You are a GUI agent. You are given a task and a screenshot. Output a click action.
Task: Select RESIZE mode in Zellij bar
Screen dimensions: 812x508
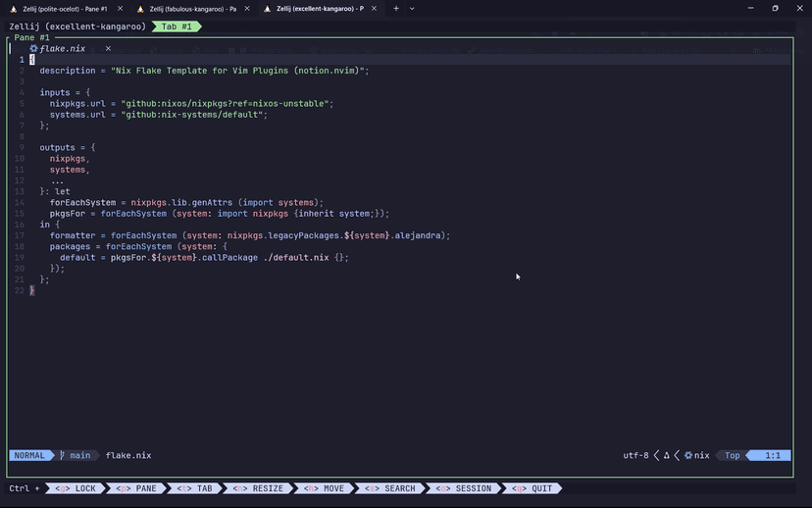(x=259, y=488)
